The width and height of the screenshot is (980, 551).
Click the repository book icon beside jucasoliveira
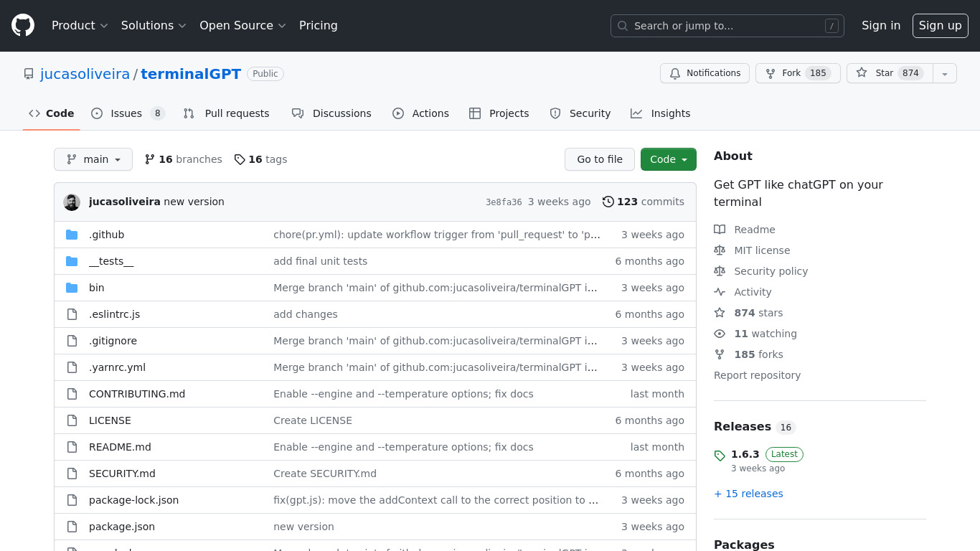[29, 74]
